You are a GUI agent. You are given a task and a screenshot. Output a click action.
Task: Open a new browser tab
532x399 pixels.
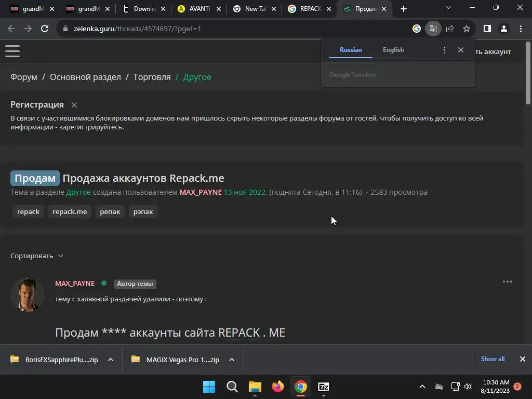click(x=403, y=9)
